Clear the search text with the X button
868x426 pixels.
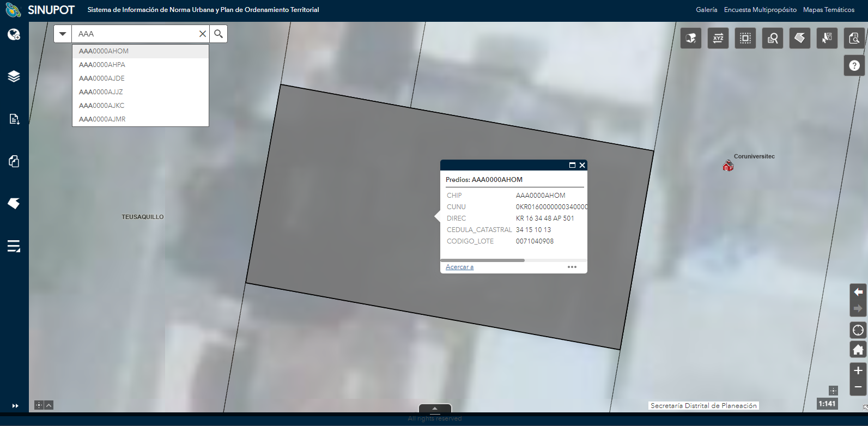tap(203, 34)
